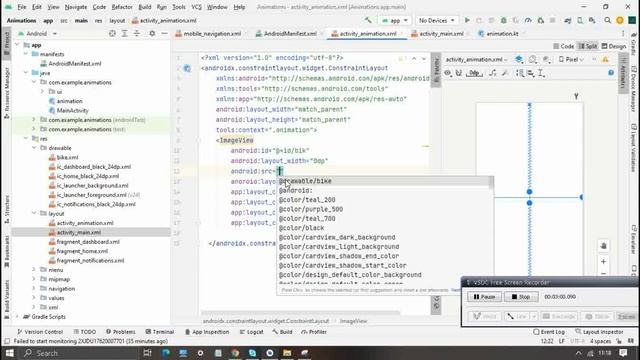Open the Chrome icon in Windows taskbar
Screen dimensions: 640x360
235,353
